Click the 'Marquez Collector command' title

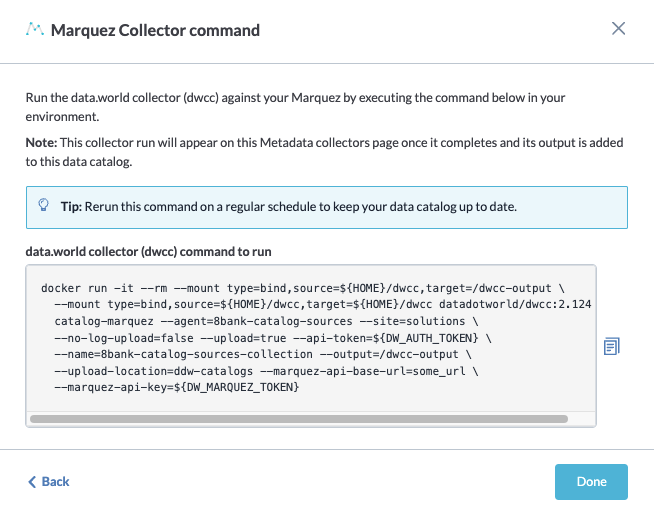155,30
